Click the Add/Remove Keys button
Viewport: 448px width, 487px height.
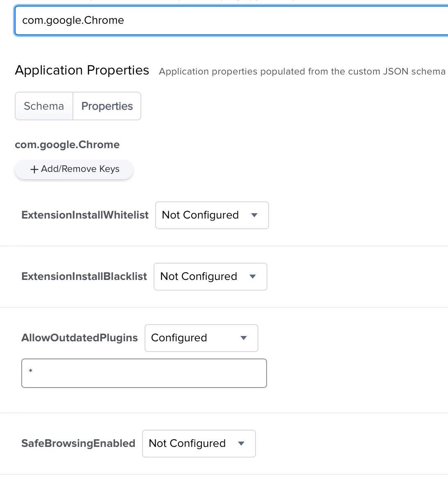[x=74, y=169]
